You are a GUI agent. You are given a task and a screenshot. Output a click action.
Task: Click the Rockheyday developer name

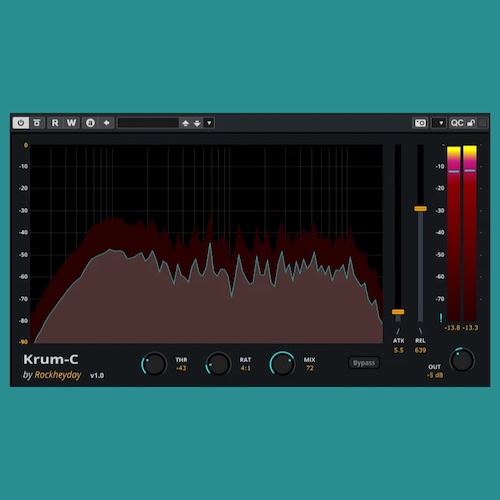pos(58,375)
